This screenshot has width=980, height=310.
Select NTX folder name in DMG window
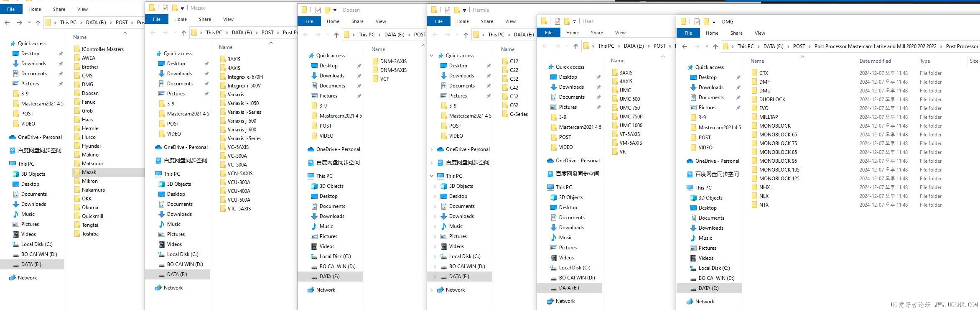[x=764, y=205]
